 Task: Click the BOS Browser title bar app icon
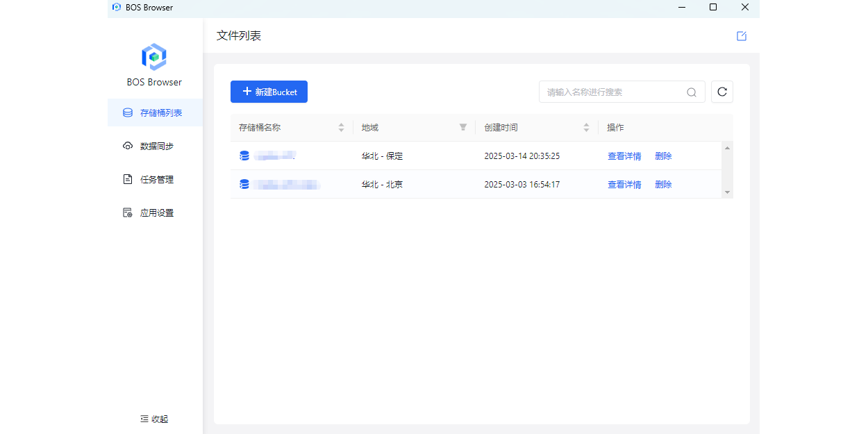tap(117, 8)
